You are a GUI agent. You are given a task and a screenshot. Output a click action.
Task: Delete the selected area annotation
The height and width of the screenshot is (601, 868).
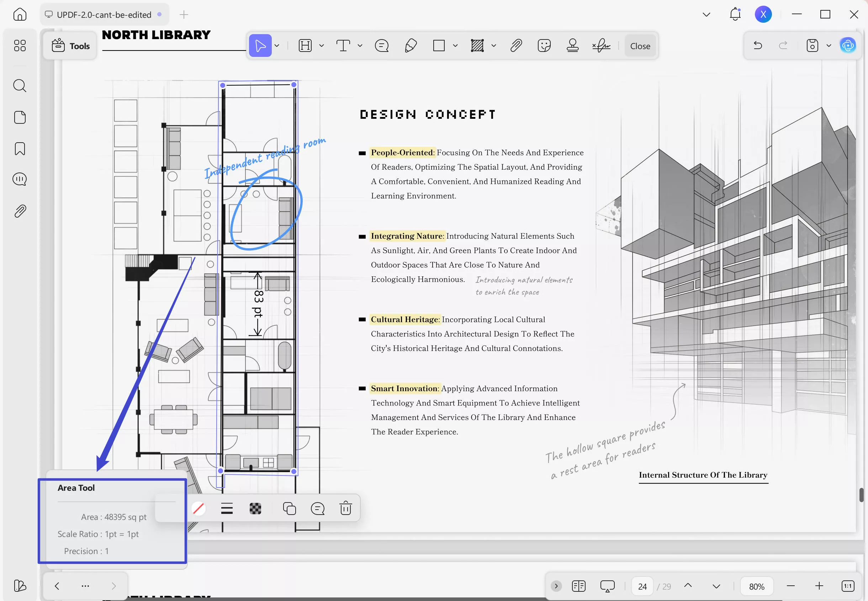(346, 509)
